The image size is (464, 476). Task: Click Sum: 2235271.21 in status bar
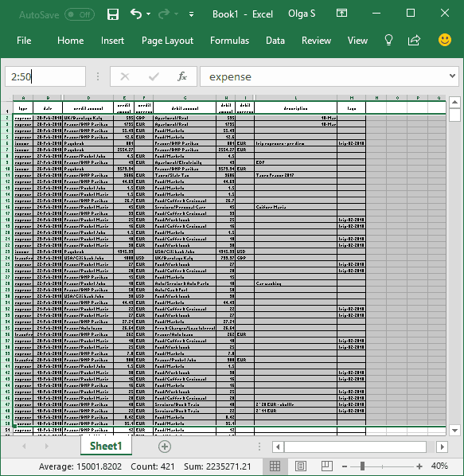[x=217, y=466]
